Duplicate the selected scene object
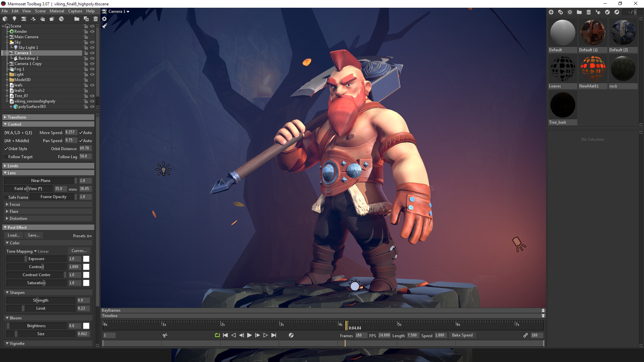 (x=86, y=19)
